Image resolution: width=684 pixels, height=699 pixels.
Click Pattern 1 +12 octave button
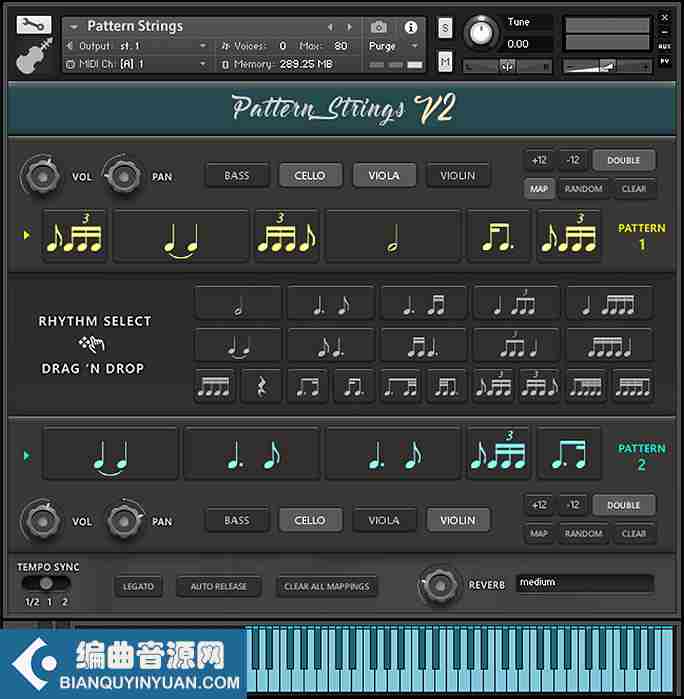539,160
